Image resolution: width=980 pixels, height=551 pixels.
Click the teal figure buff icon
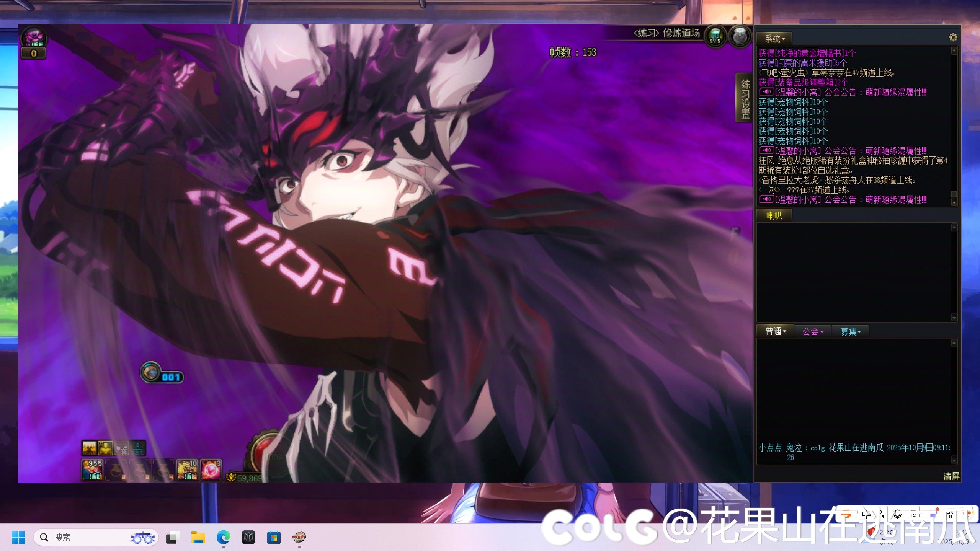tap(138, 448)
